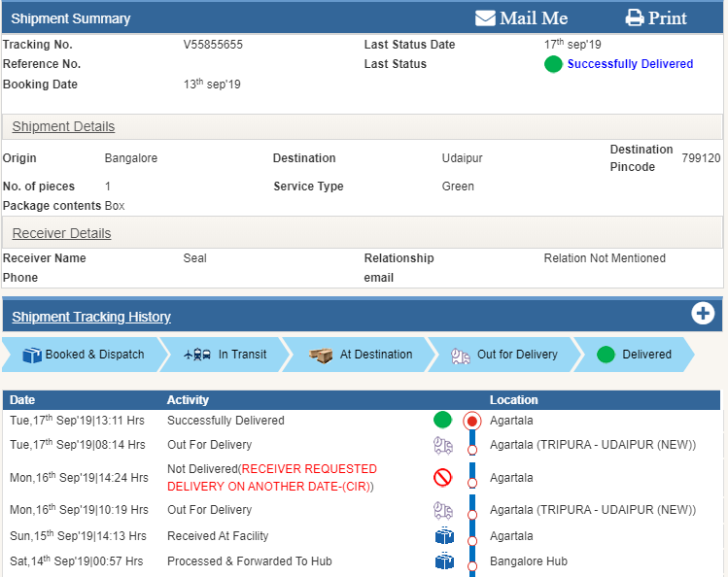This screenshot has width=728, height=577.
Task: Click green delivered icon in 17th Sep row
Action: pos(442,421)
